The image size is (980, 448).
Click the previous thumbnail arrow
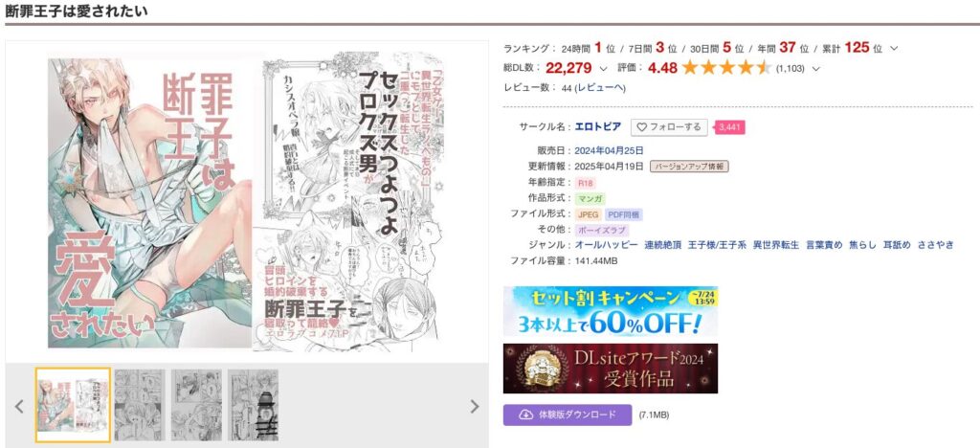tap(19, 407)
